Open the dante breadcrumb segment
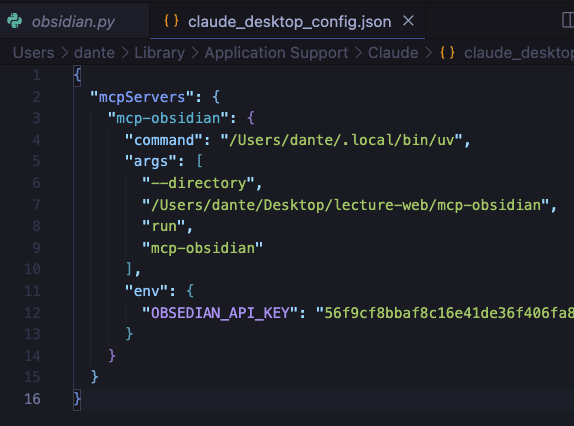Screen dimensions: 574x426 click(x=94, y=53)
